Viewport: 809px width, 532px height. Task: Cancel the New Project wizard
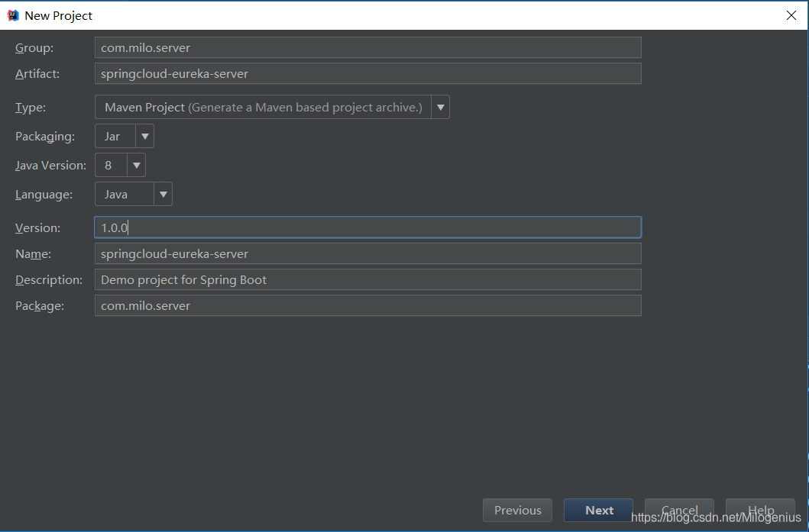point(679,511)
